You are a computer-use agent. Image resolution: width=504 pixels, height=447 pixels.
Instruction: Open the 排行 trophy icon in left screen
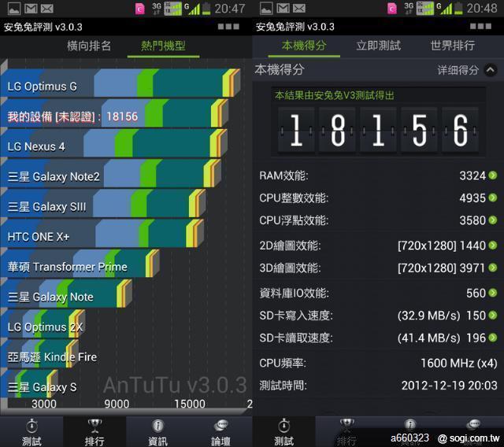pos(94,426)
